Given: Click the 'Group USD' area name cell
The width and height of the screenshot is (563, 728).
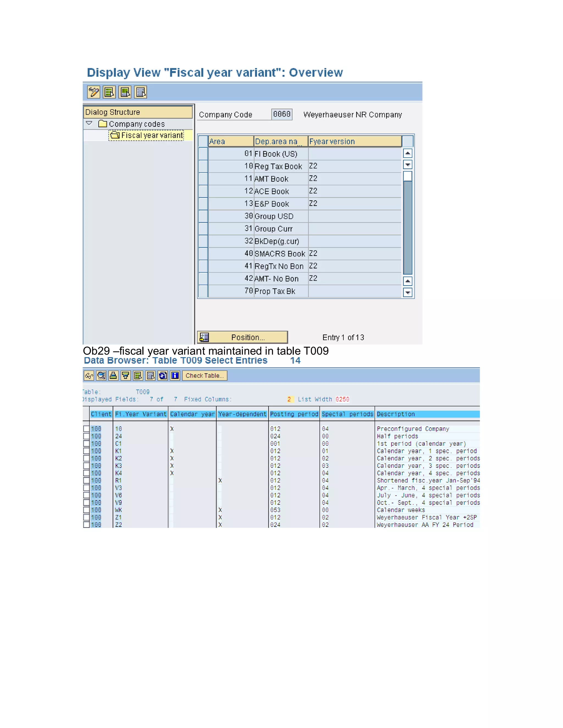Looking at the screenshot, I should (x=281, y=216).
